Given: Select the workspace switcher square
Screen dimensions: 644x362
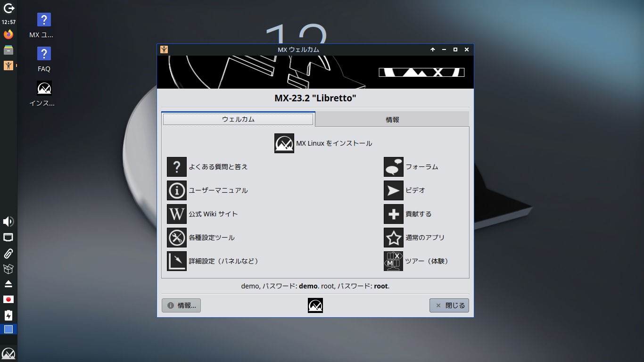Looking at the screenshot, I should pyautogui.click(x=8, y=329).
